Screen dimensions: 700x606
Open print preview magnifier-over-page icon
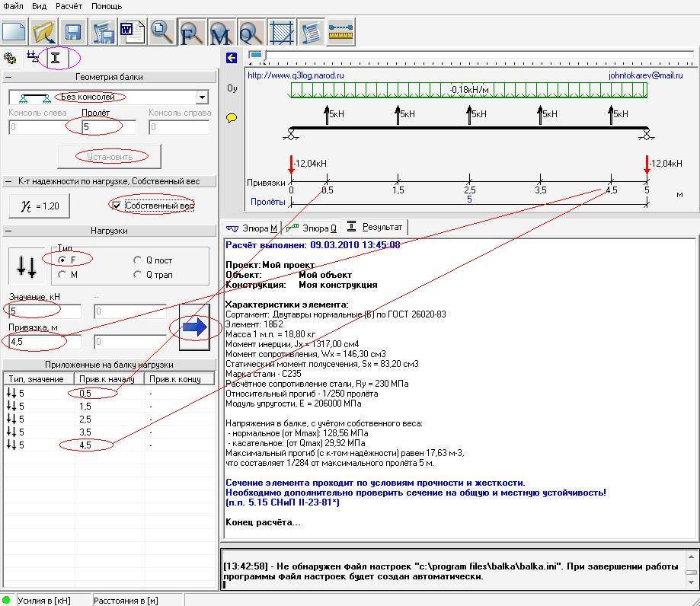(x=162, y=32)
